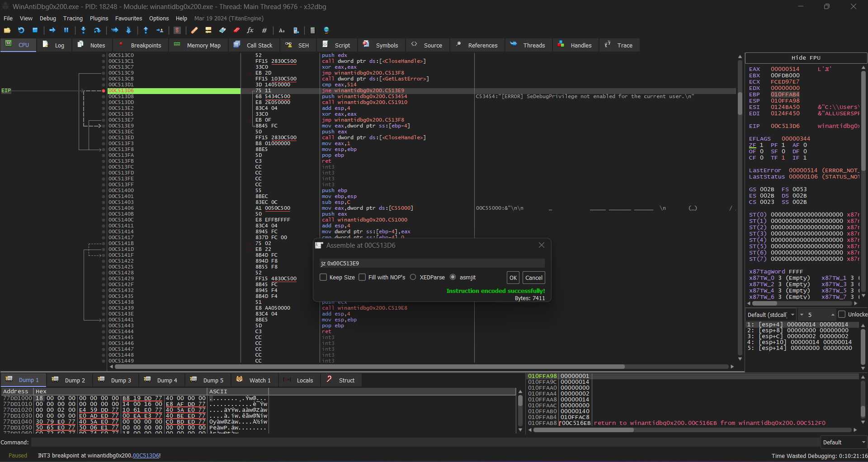Click the Run arrow toolbar icon

point(52,30)
